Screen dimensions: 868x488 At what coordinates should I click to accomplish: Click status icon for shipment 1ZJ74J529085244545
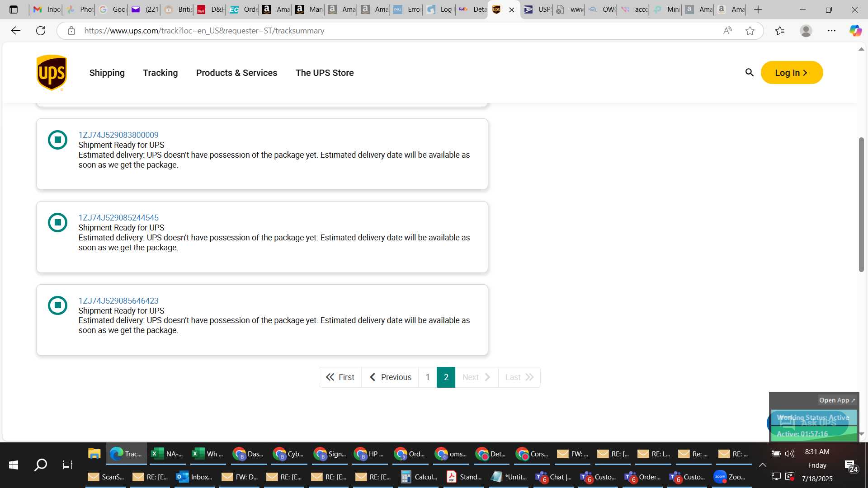(57, 222)
